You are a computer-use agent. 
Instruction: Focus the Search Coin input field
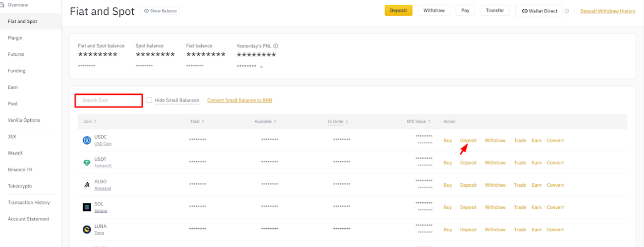tap(109, 100)
